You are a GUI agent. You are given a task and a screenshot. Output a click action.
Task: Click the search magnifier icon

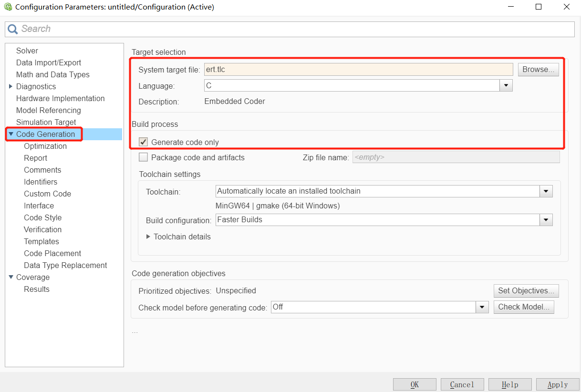(13, 29)
